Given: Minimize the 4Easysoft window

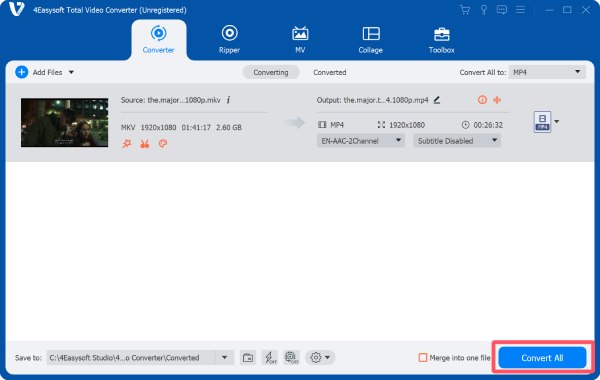Looking at the screenshot, I should [x=549, y=10].
